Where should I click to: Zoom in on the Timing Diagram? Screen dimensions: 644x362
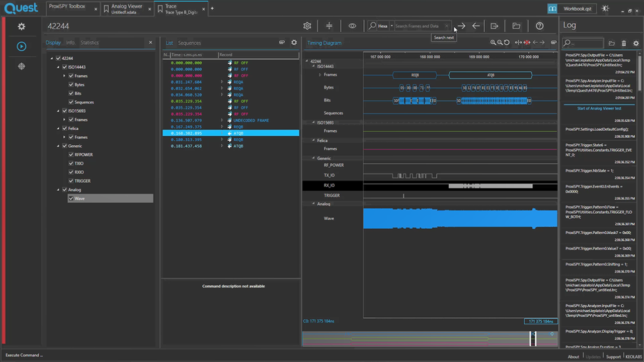493,43
